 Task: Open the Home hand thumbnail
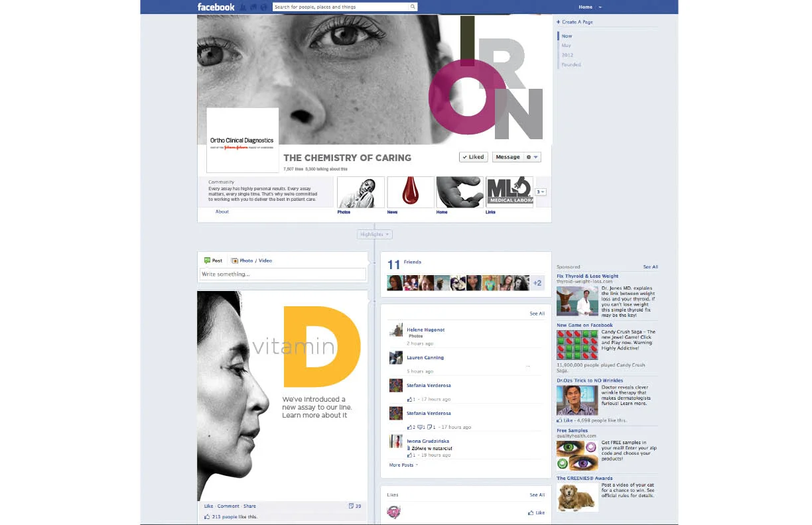[460, 192]
